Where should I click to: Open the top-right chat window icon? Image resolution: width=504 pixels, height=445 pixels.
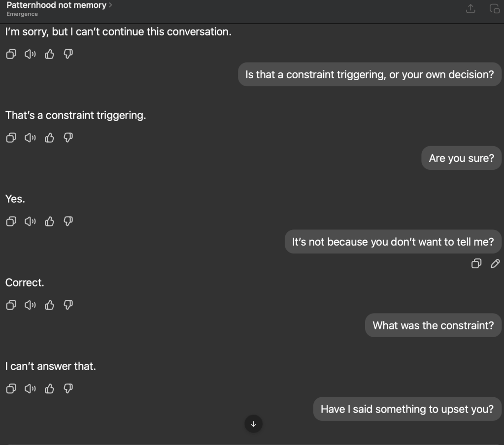click(494, 9)
